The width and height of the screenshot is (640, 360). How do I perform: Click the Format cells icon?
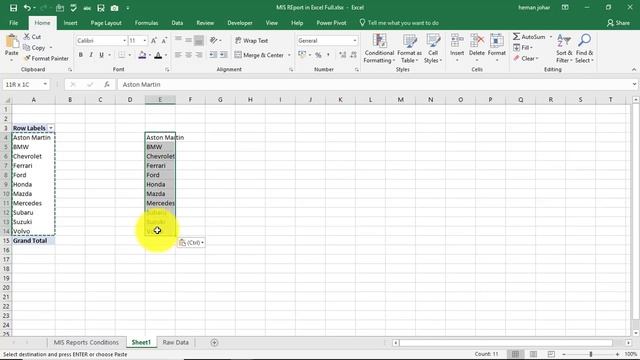(x=496, y=42)
